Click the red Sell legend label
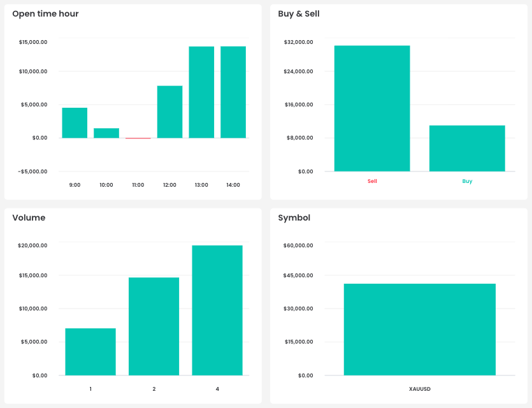Viewport: 532px width, 408px height. [372, 181]
